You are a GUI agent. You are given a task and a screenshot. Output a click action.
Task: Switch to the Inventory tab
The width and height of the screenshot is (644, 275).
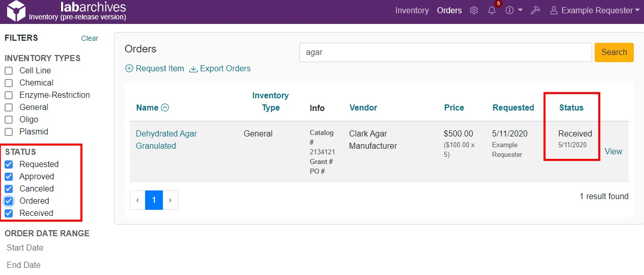point(412,10)
